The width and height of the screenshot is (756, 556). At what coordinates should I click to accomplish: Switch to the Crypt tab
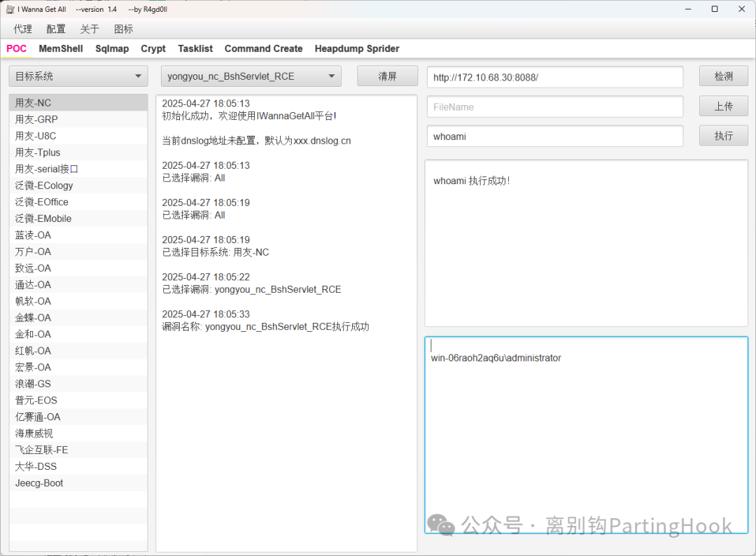pyautogui.click(x=153, y=49)
